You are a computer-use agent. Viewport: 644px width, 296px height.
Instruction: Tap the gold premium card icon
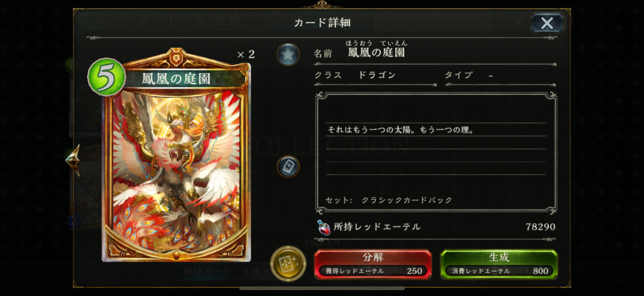point(288,263)
